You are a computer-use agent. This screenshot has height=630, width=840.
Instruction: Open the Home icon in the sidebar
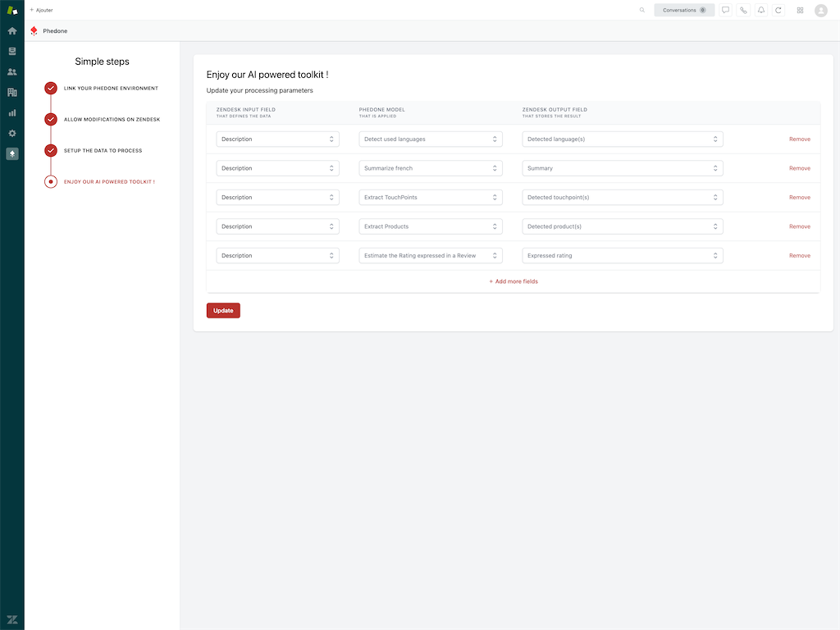(x=12, y=31)
